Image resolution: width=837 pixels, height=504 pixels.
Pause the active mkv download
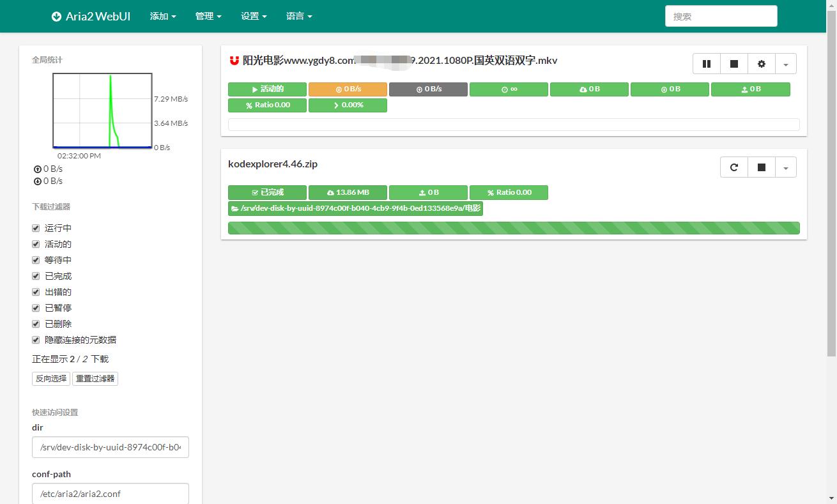pos(707,64)
